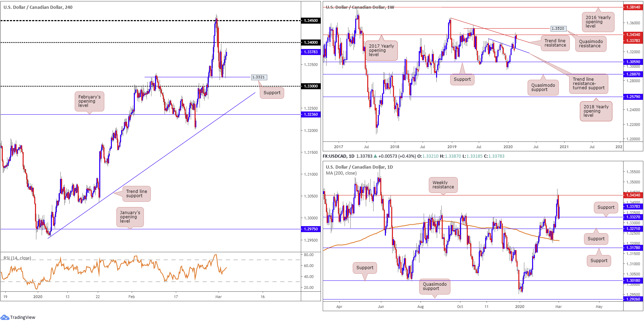Select the 1.34000 price label on 240 chart
The width and height of the screenshot is (644, 321).
pyautogui.click(x=311, y=42)
